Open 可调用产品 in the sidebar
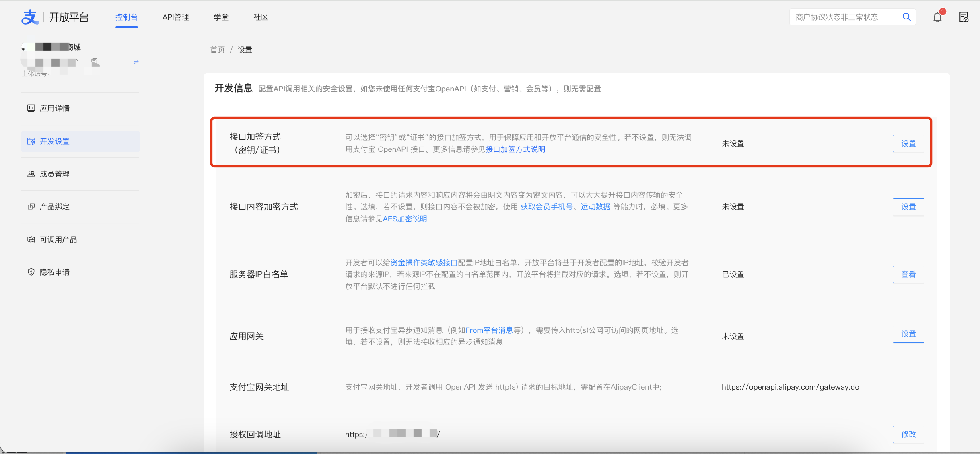 (58, 239)
